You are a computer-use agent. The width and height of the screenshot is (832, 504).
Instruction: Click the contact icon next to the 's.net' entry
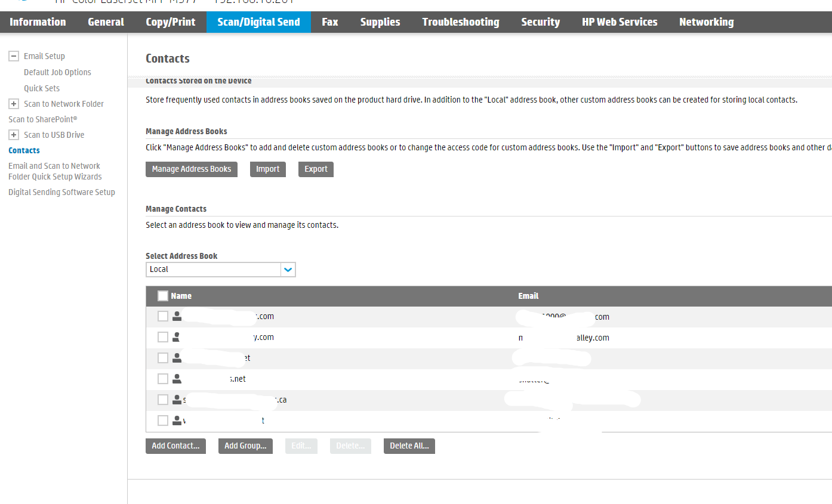click(x=177, y=378)
